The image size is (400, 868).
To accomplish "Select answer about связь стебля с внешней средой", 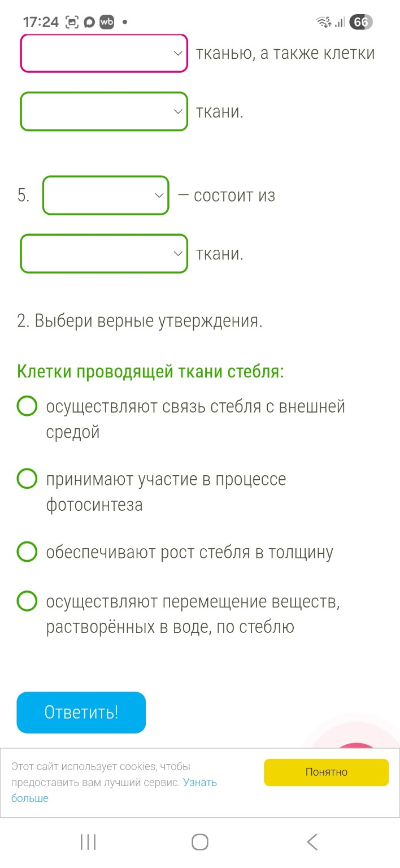I will pyautogui.click(x=27, y=406).
